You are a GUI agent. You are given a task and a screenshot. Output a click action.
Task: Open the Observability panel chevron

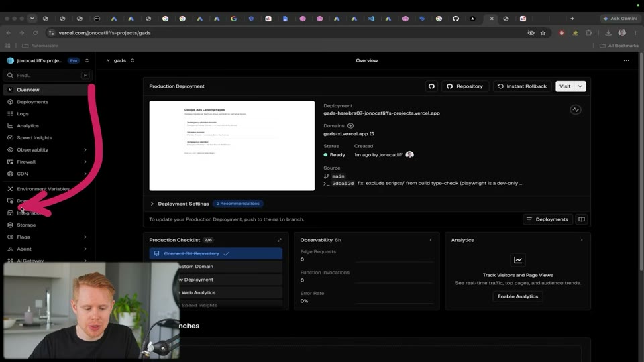click(x=431, y=240)
